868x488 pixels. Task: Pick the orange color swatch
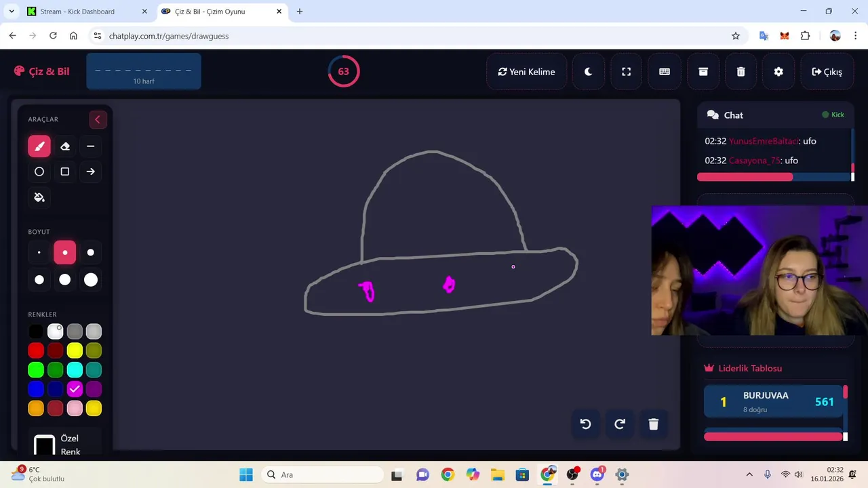click(x=36, y=408)
